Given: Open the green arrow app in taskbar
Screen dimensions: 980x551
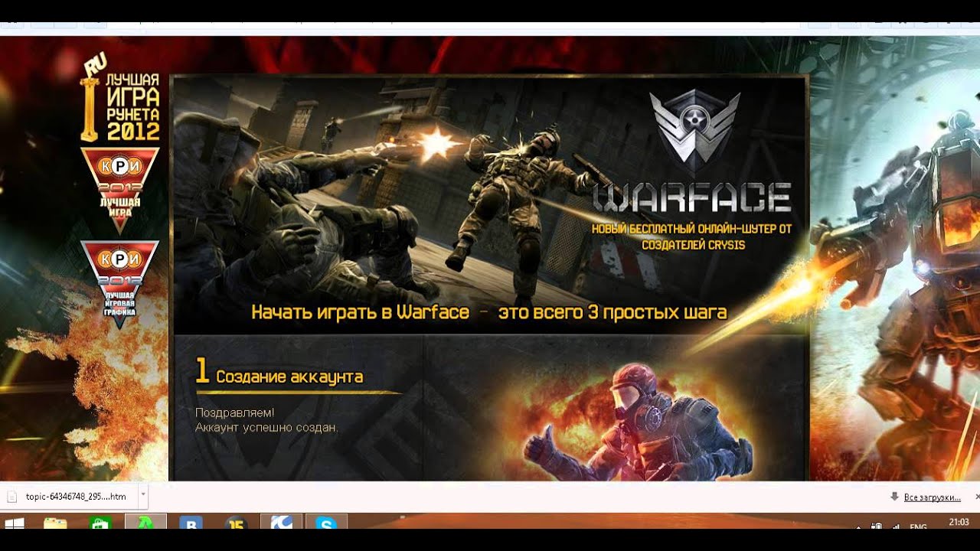Looking at the screenshot, I should point(145,523).
